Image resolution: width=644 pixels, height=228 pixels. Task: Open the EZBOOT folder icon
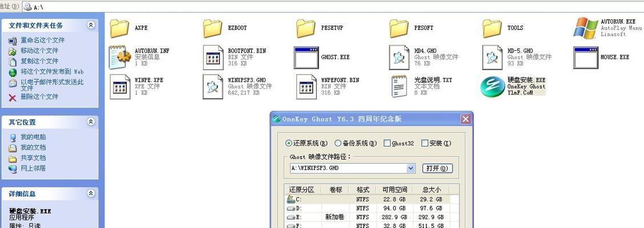(x=213, y=28)
